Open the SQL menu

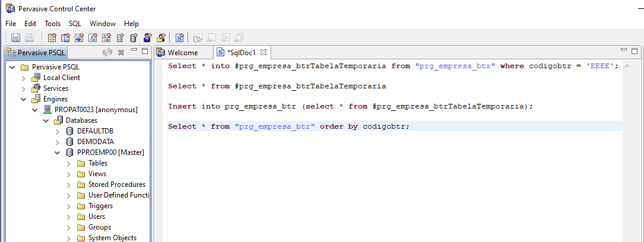coord(75,24)
